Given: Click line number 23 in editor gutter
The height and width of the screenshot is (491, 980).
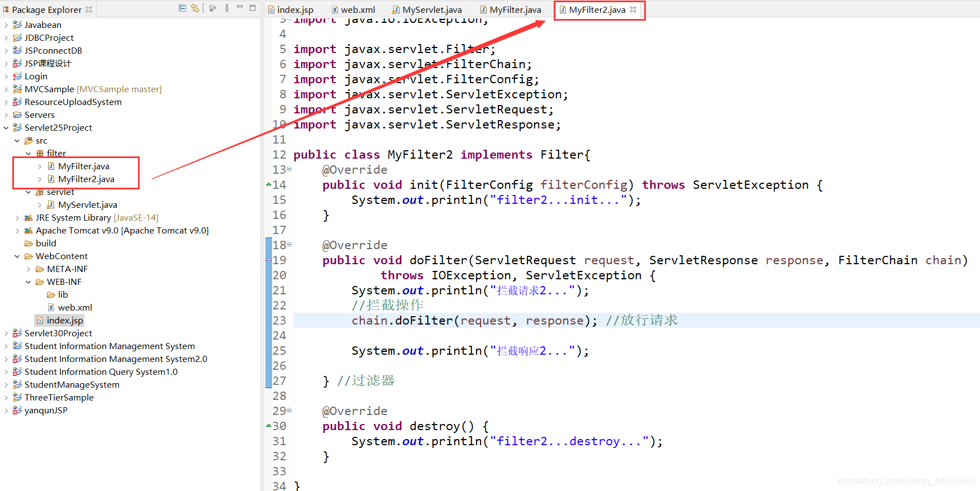Looking at the screenshot, I should click(x=279, y=321).
